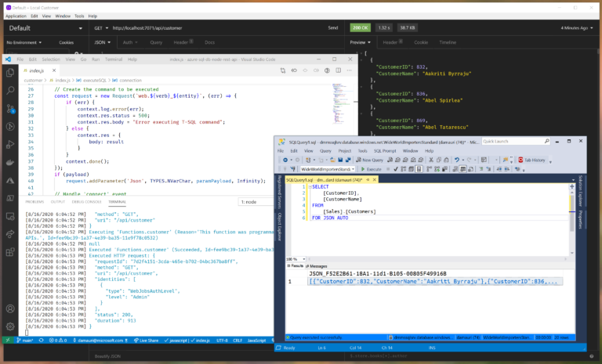
Task: Click sync icon in VS Code status bar
Action: click(x=41, y=341)
